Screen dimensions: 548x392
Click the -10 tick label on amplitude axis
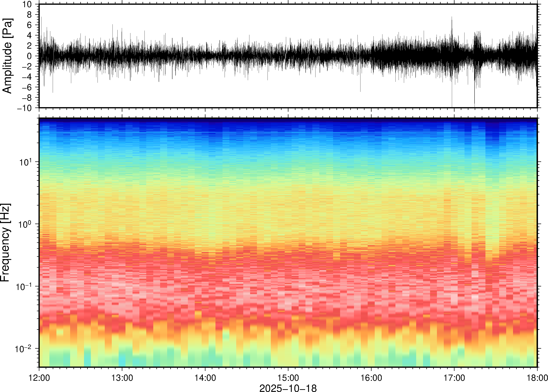coord(24,108)
